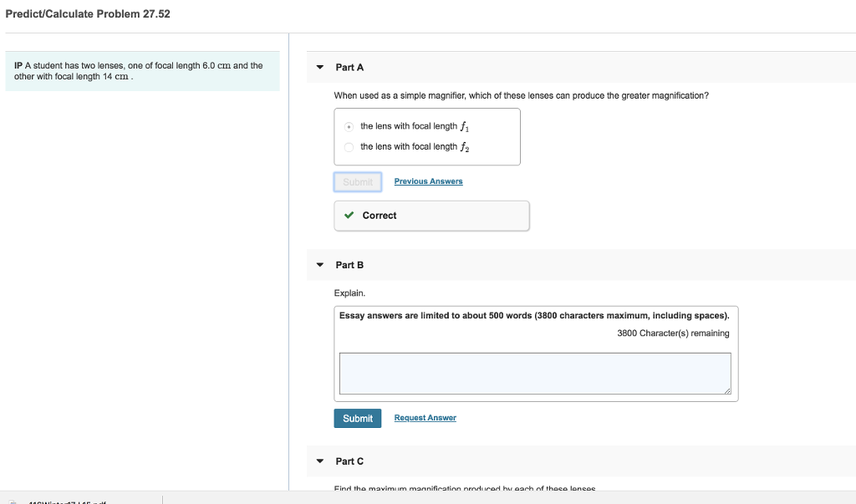Click the disclosure triangle beside Part A
This screenshot has width=856, height=504.
[x=319, y=67]
